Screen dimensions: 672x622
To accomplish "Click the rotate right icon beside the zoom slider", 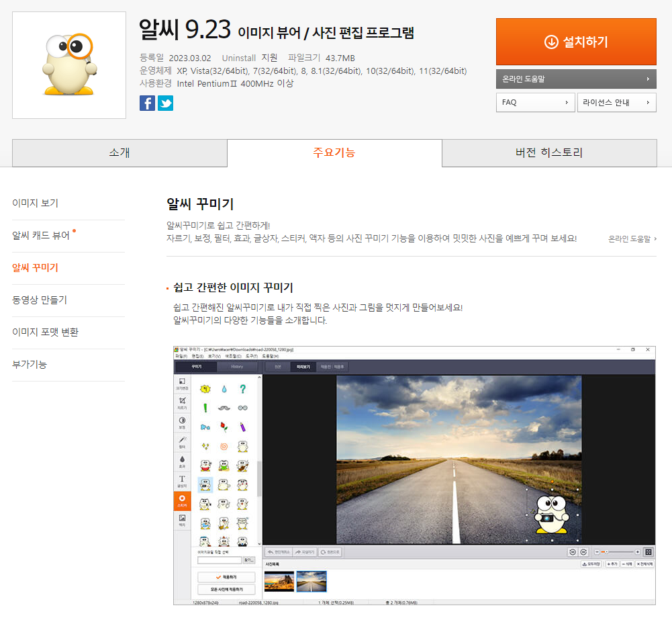I will coord(583,552).
